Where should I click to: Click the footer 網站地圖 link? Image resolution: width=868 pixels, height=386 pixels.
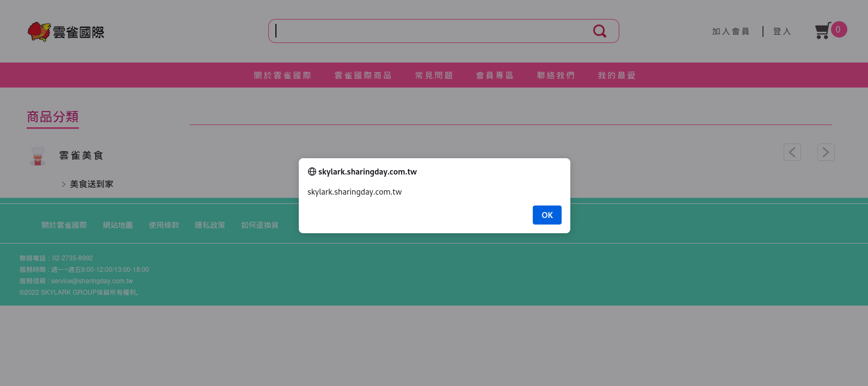click(118, 225)
